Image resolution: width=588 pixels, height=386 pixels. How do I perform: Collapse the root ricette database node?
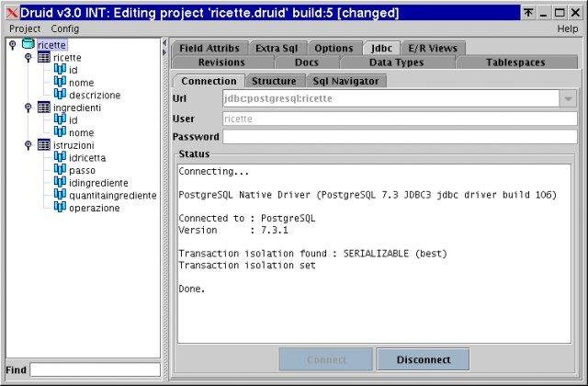[x=12, y=44]
